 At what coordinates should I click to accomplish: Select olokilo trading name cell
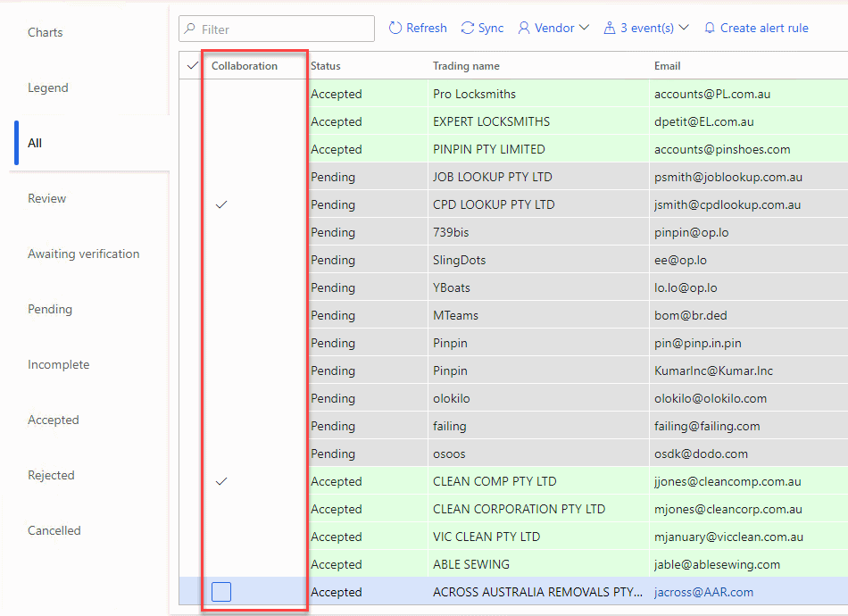(538, 398)
